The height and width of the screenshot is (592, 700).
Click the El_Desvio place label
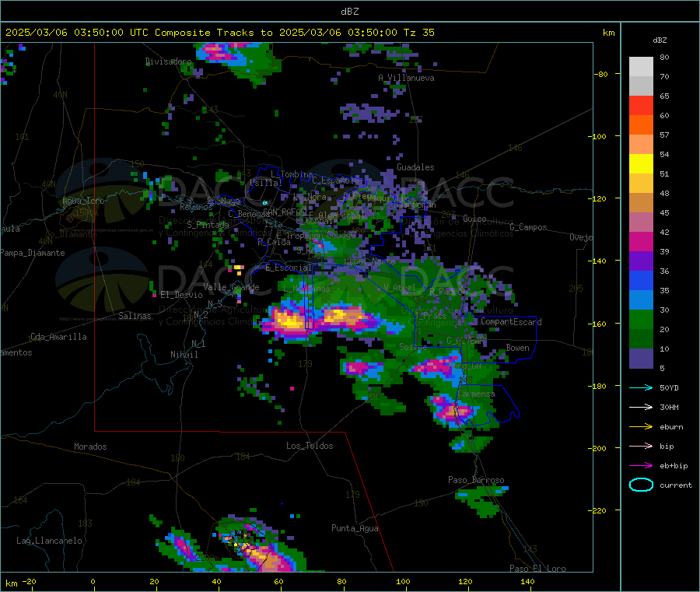(x=182, y=295)
